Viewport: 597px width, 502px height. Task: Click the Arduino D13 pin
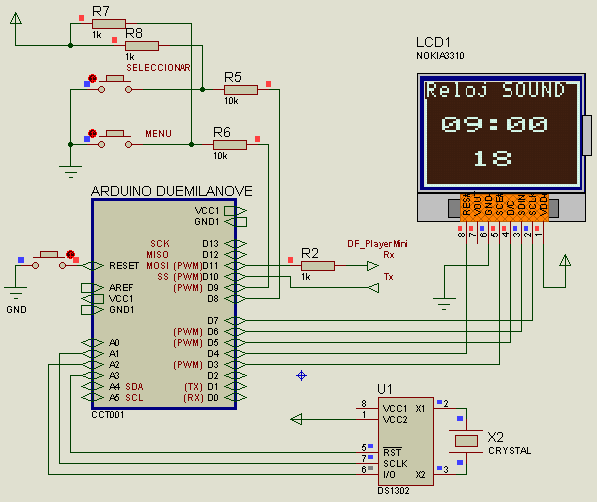(x=235, y=244)
